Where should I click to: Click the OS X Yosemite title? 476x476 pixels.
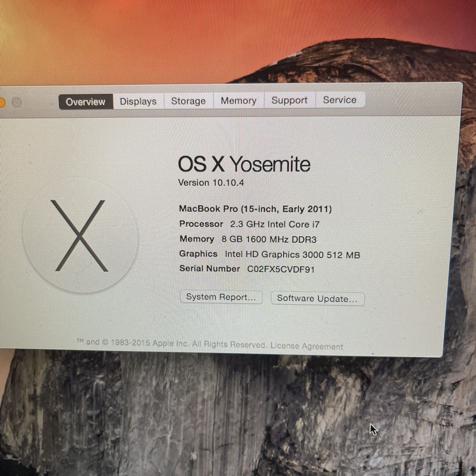coord(244,164)
